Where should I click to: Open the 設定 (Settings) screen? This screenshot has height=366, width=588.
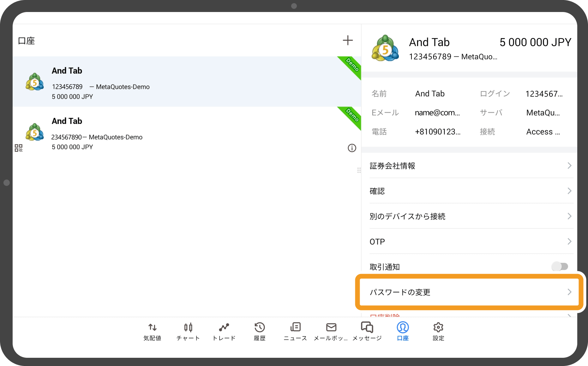tap(438, 331)
